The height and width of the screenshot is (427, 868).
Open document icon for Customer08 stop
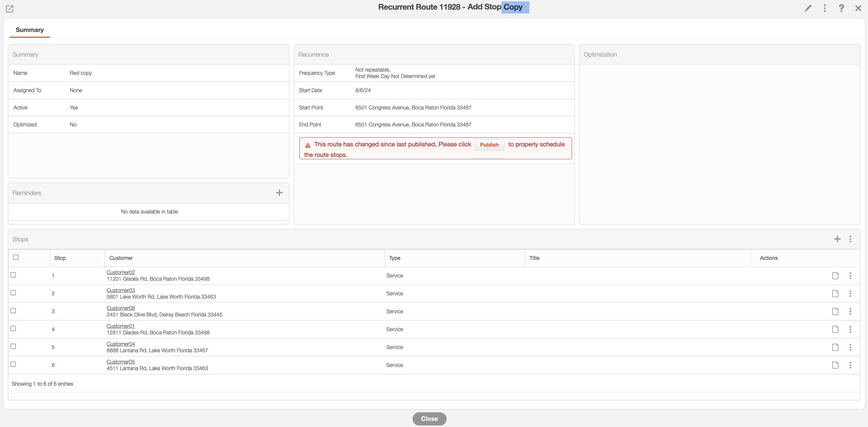coord(835,311)
